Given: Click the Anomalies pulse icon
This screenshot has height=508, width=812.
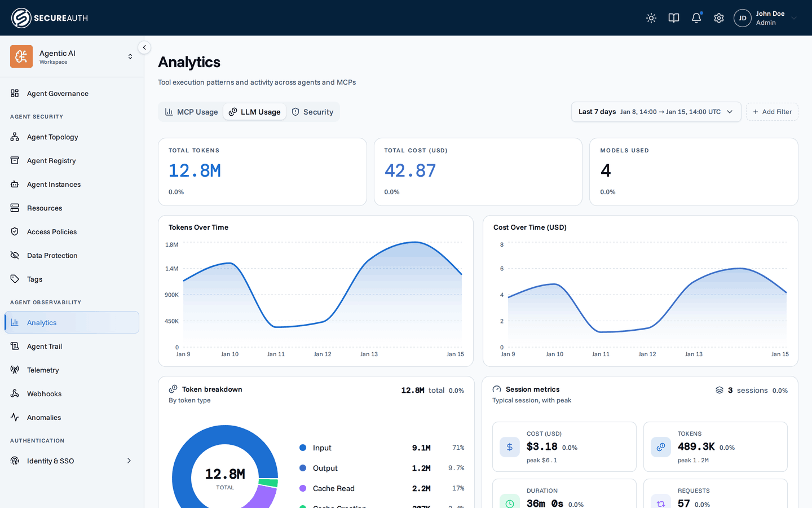Looking at the screenshot, I should [x=15, y=417].
